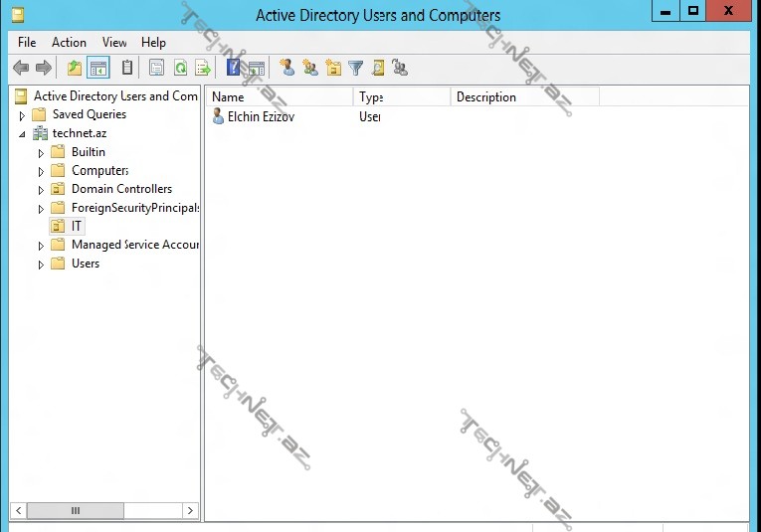Open the blue Help toolbar icon
This screenshot has height=532, width=761.
pos(234,68)
